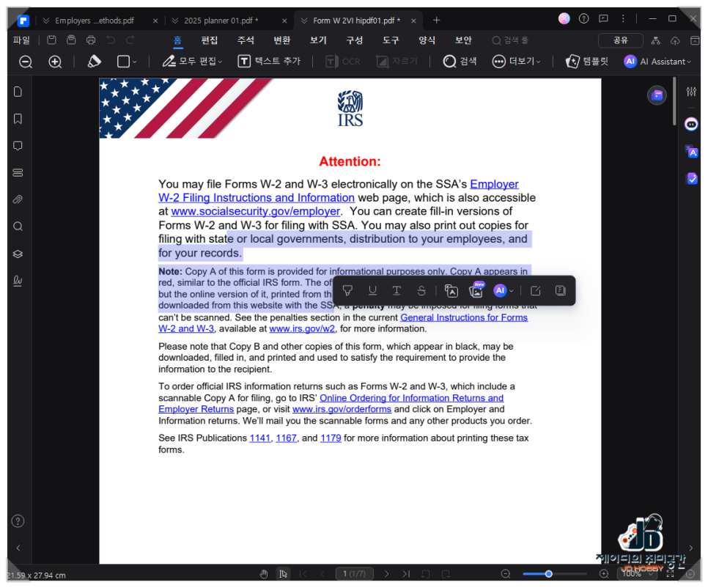
Task: Click the edit text icon in floating toolbar
Action: coord(536,291)
